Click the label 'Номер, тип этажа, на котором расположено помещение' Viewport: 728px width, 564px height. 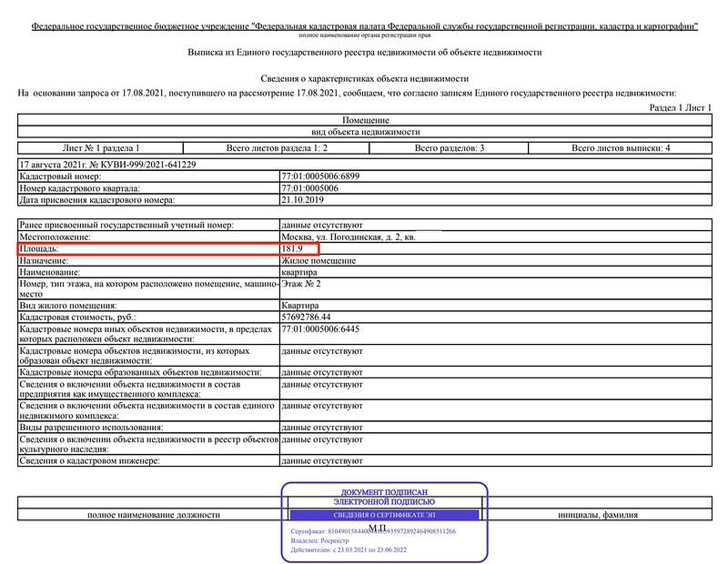click(x=148, y=288)
